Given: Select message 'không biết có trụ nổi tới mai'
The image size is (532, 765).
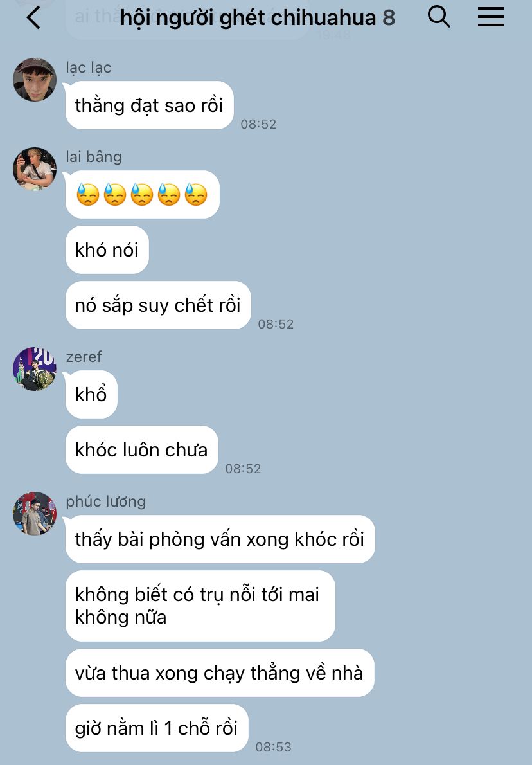Looking at the screenshot, I should (x=200, y=606).
